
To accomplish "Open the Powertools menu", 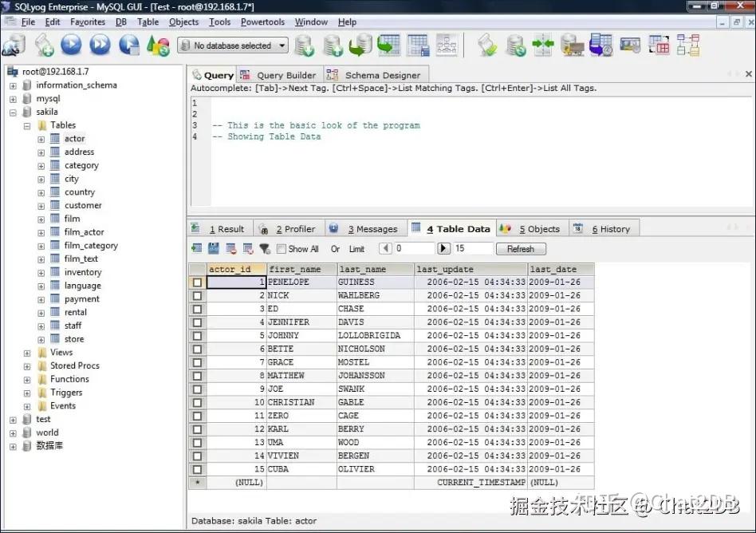I will tap(262, 22).
